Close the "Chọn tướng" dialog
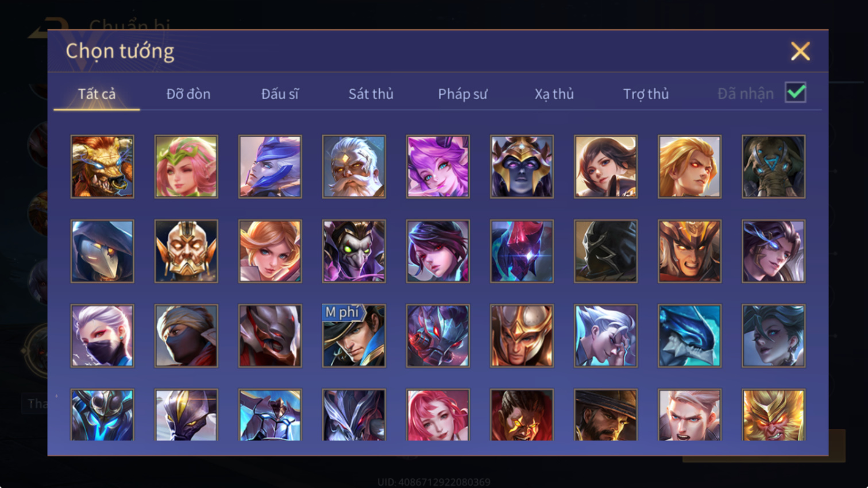The width and height of the screenshot is (868, 488). tap(800, 51)
